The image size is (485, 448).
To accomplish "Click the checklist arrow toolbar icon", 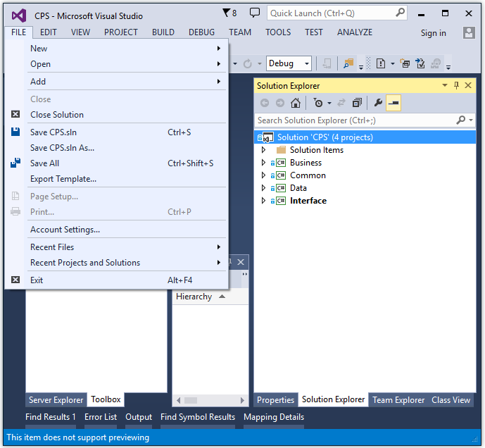I will click(x=420, y=63).
